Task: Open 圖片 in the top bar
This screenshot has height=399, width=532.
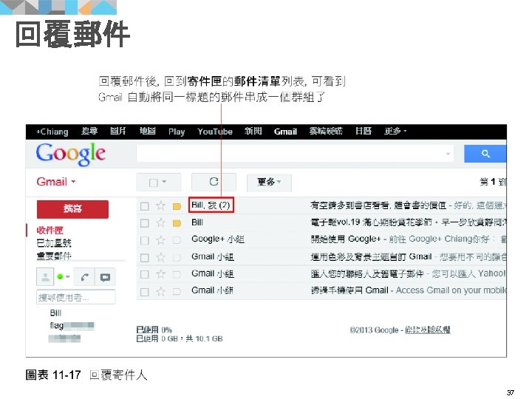Action: pyautogui.click(x=118, y=131)
